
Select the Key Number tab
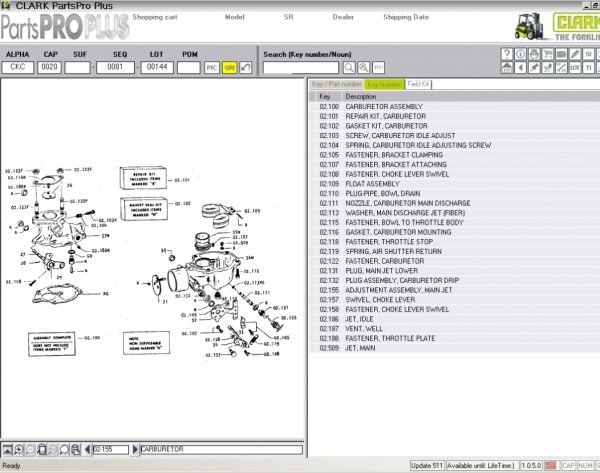tap(385, 84)
